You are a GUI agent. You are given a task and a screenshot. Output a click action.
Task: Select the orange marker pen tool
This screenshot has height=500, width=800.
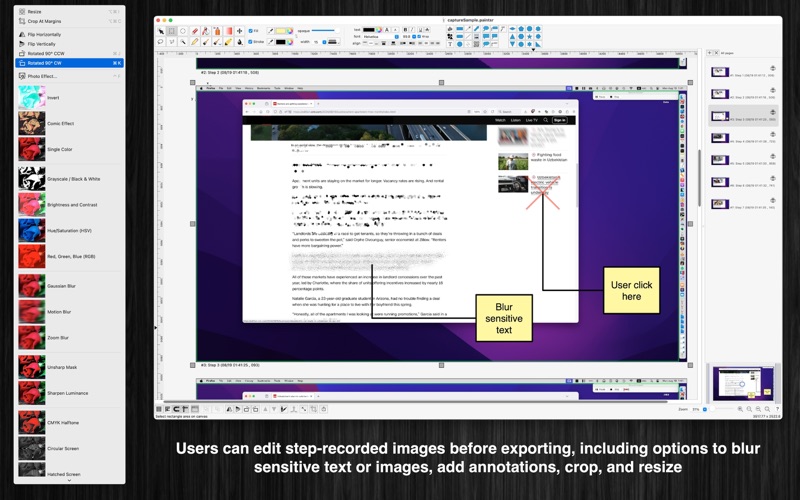tap(217, 31)
